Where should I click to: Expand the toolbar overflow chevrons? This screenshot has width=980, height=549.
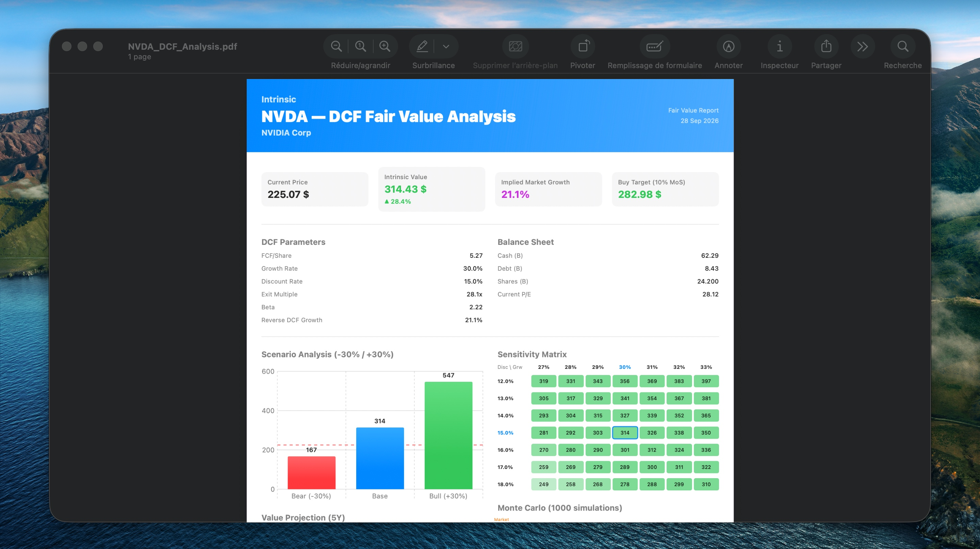pos(863,46)
